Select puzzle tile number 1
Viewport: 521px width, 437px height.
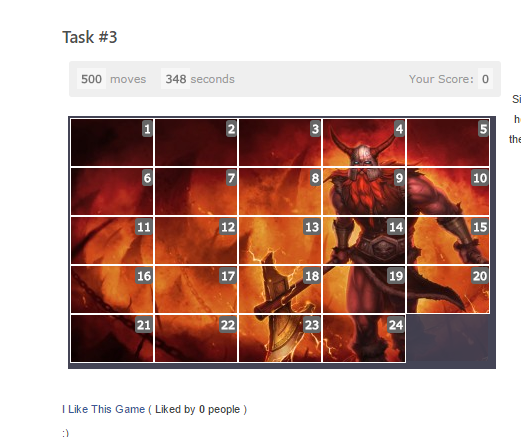112,142
